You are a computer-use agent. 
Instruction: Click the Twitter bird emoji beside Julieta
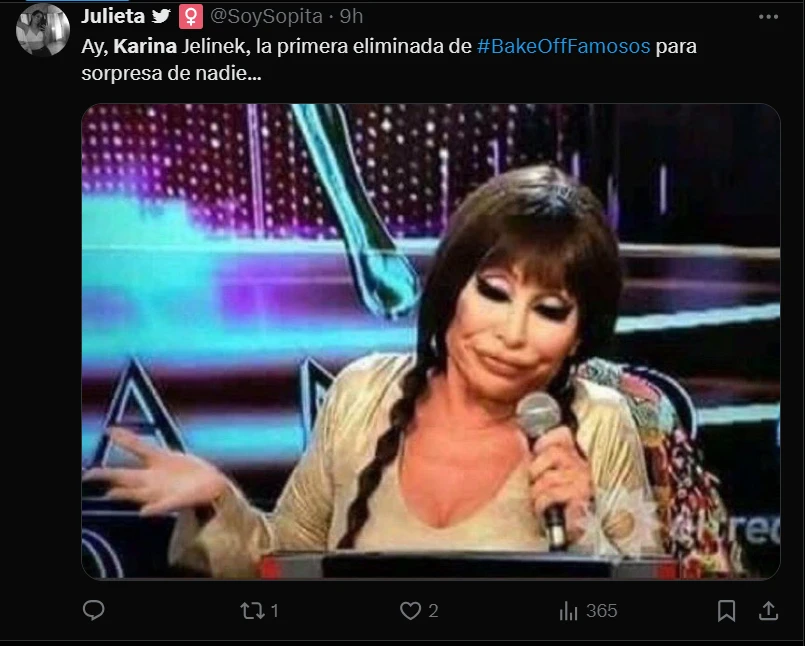[161, 16]
